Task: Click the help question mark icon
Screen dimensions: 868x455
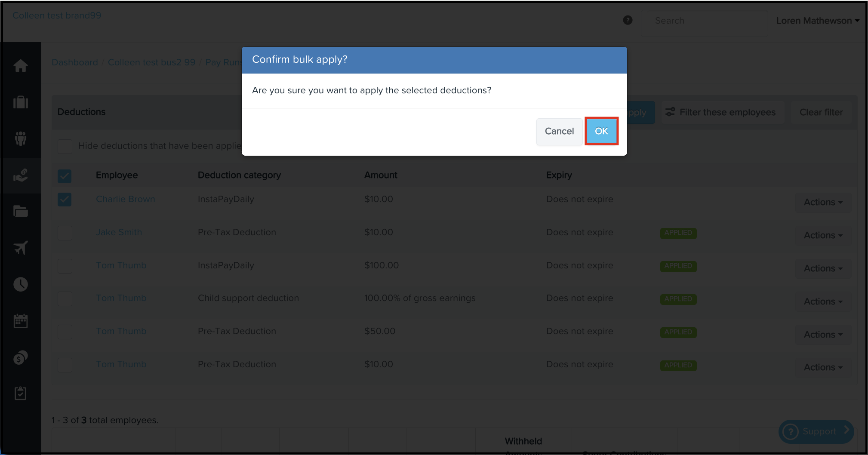Action: click(x=628, y=20)
